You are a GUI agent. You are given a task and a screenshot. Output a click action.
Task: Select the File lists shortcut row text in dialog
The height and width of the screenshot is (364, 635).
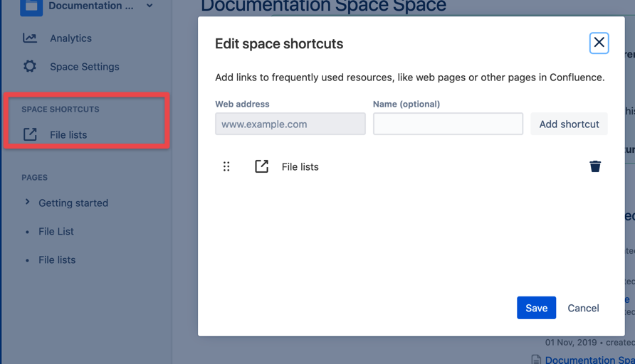(x=300, y=166)
